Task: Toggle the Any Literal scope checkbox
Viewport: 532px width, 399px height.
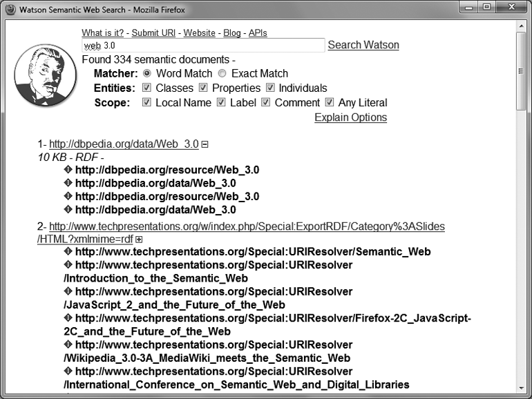Action: coord(330,102)
